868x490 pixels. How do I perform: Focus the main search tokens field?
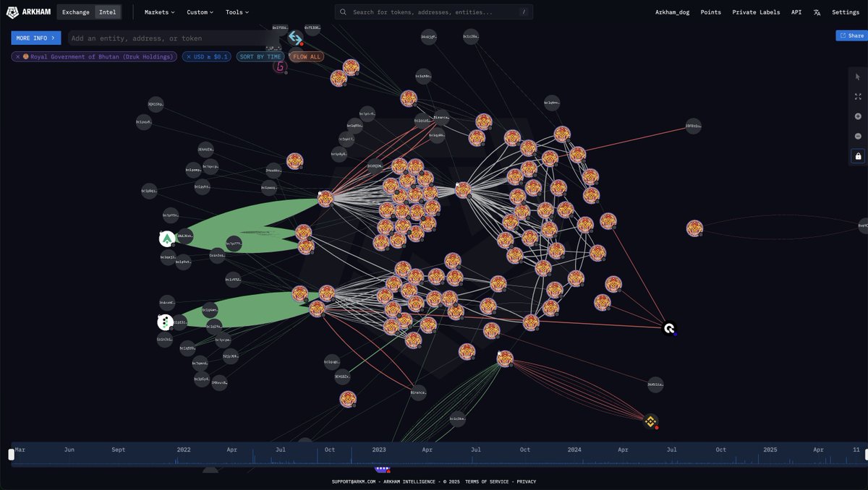pos(434,12)
